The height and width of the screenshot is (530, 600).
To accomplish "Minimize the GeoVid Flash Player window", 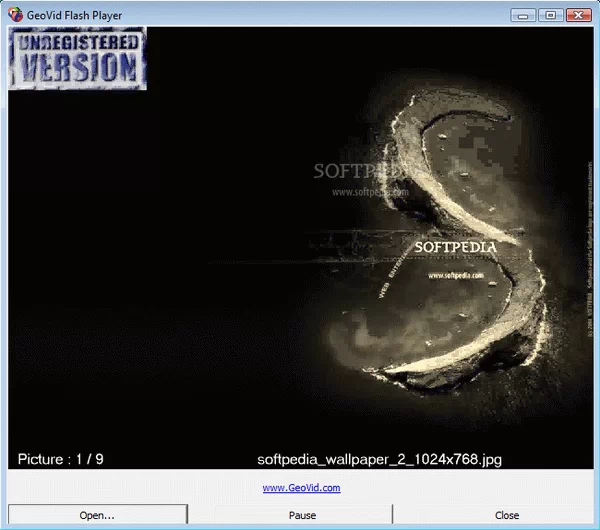I will click(523, 15).
